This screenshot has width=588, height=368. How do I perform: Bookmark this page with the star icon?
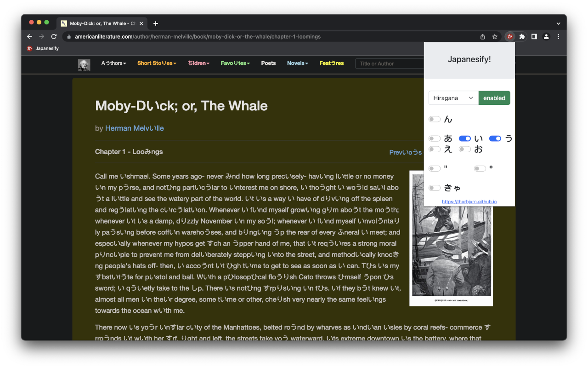[495, 37]
